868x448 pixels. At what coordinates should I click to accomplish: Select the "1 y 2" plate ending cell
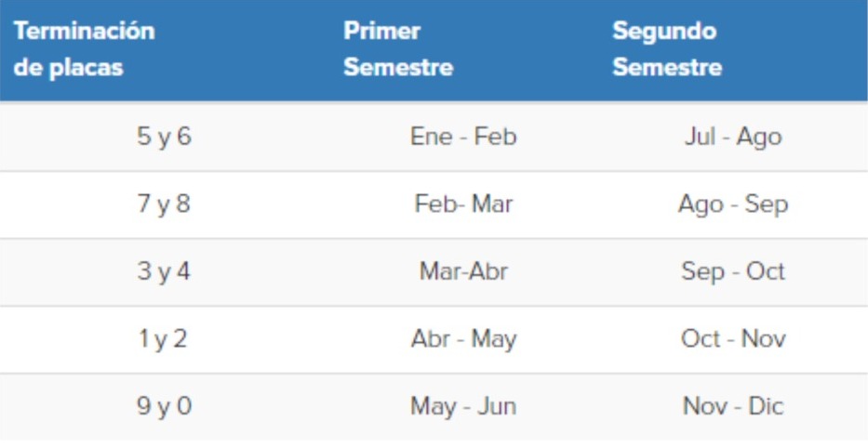tap(164, 339)
